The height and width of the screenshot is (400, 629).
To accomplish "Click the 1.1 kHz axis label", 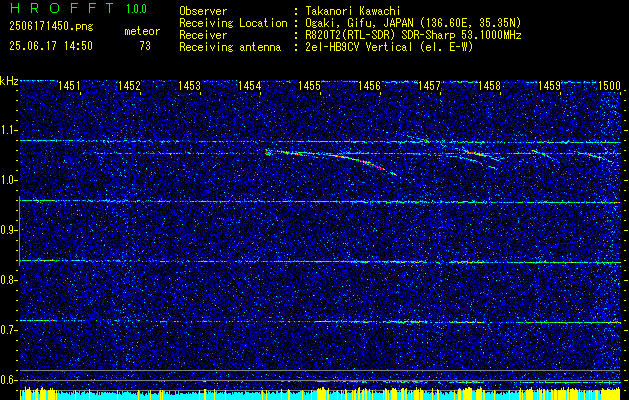I will pyautogui.click(x=8, y=130).
